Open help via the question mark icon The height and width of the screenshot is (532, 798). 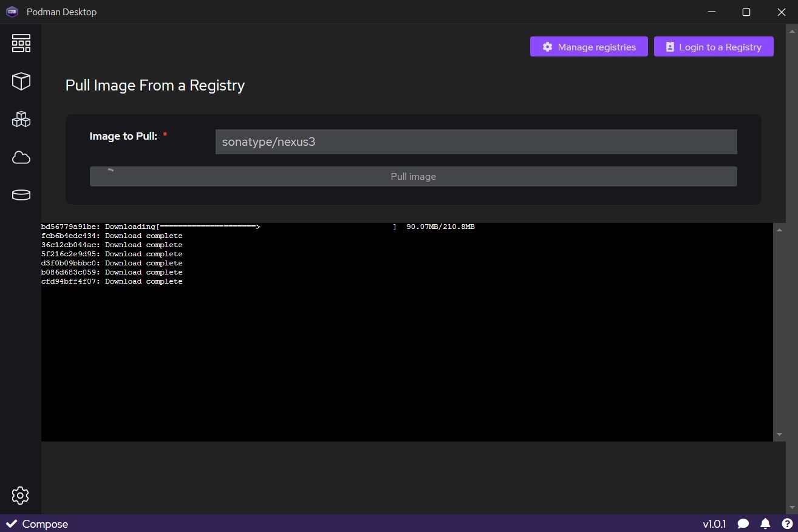pyautogui.click(x=787, y=523)
